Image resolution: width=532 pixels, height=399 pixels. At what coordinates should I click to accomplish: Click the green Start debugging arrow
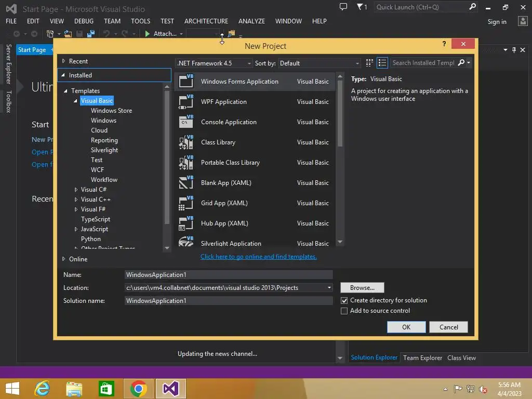[147, 34]
